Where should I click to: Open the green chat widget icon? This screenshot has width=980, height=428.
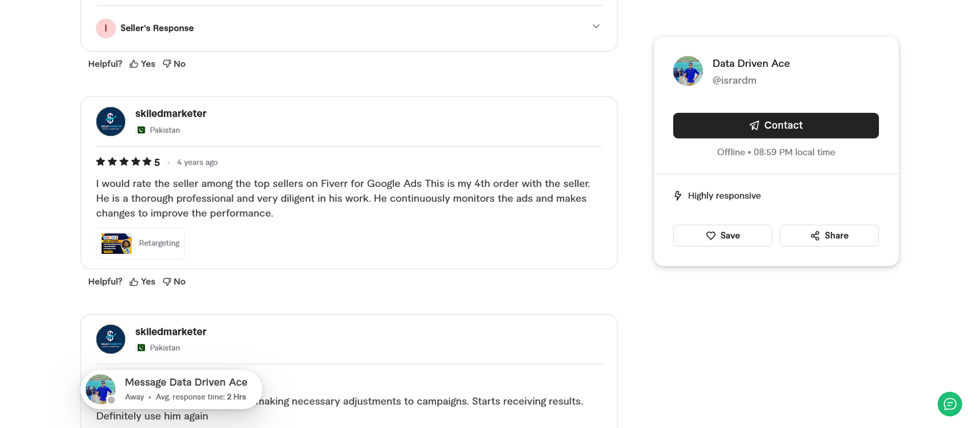949,404
